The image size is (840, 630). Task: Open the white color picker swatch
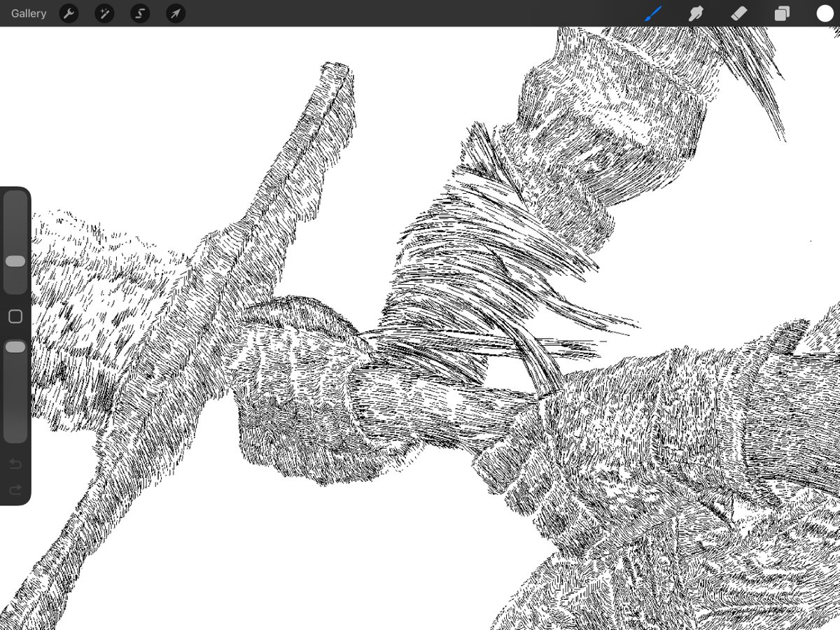click(825, 13)
